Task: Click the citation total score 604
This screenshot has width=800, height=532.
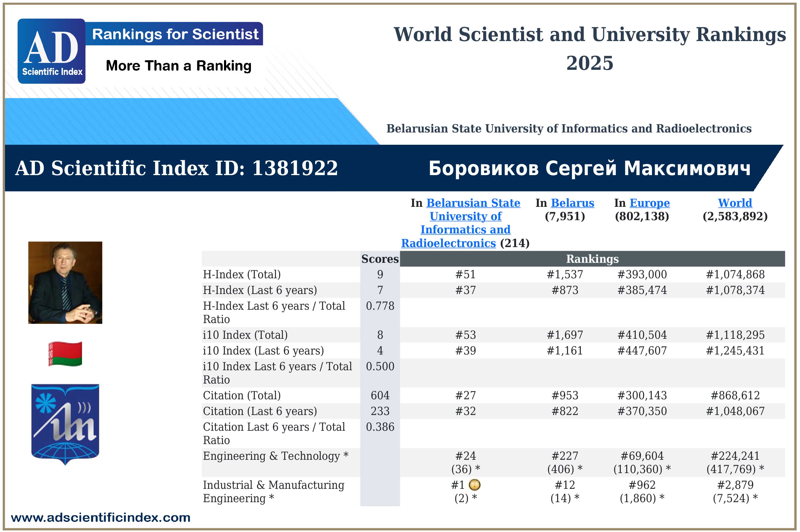Action: coord(380,395)
